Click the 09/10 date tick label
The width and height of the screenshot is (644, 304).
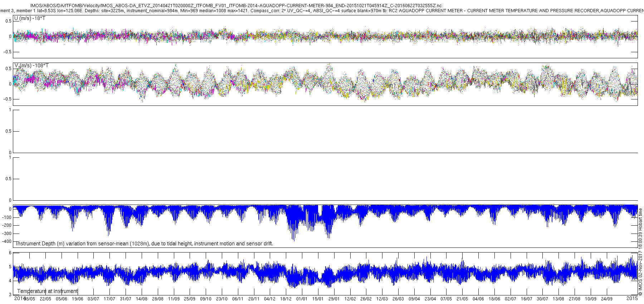pyautogui.click(x=206, y=299)
